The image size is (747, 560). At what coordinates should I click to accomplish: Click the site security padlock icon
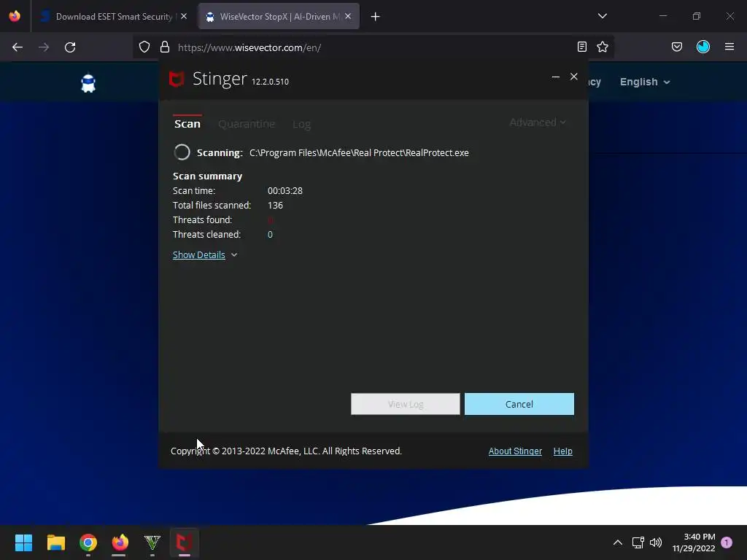coord(165,47)
